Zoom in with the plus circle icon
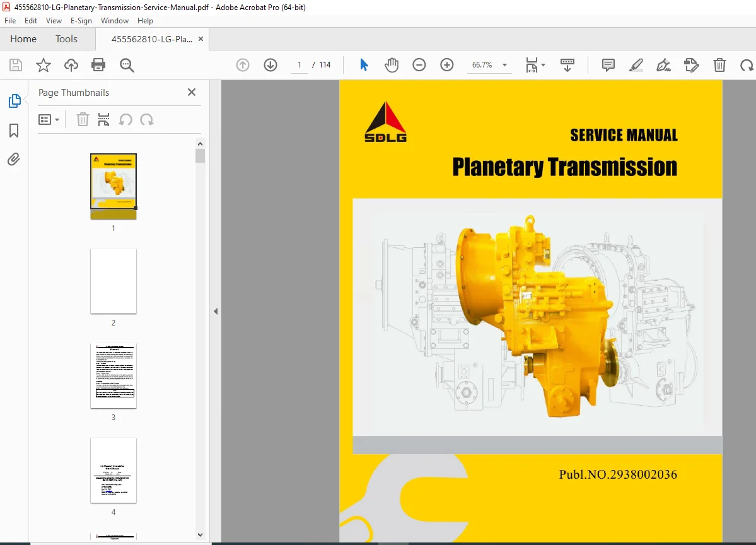756x545 pixels. coord(447,64)
